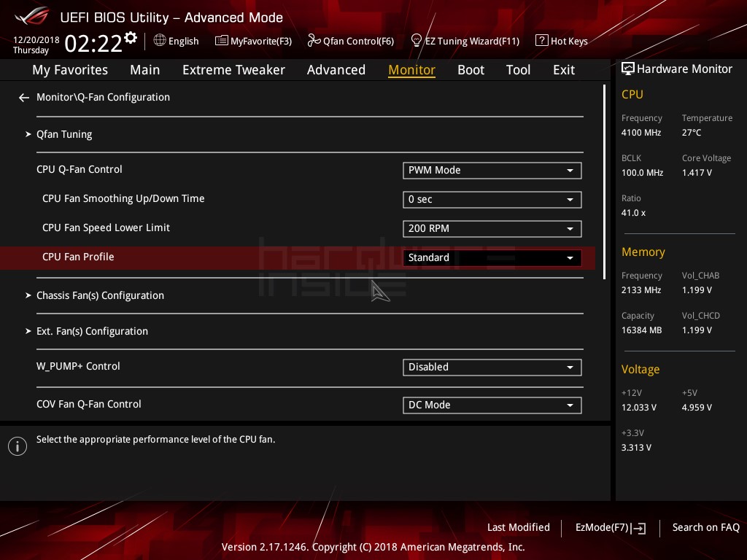The width and height of the screenshot is (747, 560).
Task: Click the EzMode exit arrow icon
Action: (x=639, y=528)
